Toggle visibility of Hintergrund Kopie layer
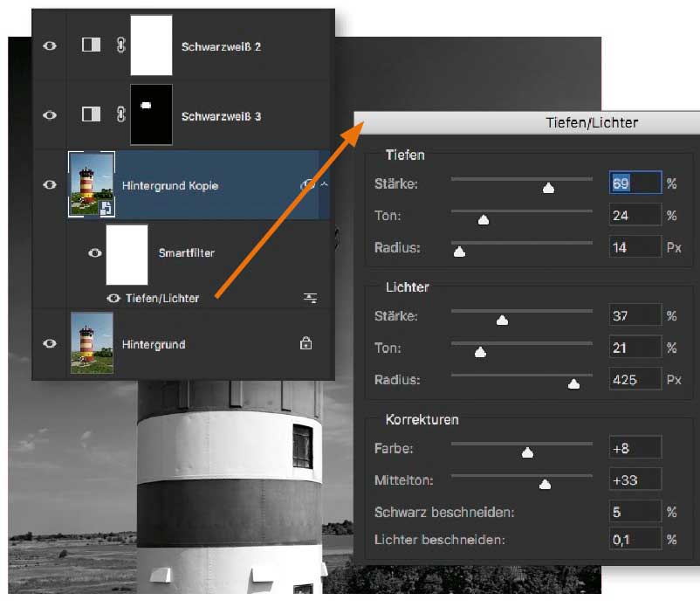 pyautogui.click(x=50, y=184)
